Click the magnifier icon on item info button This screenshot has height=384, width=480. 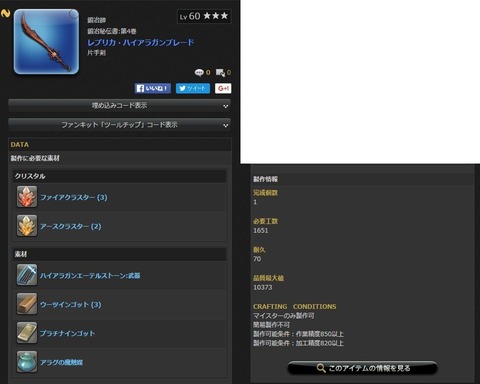tap(321, 368)
